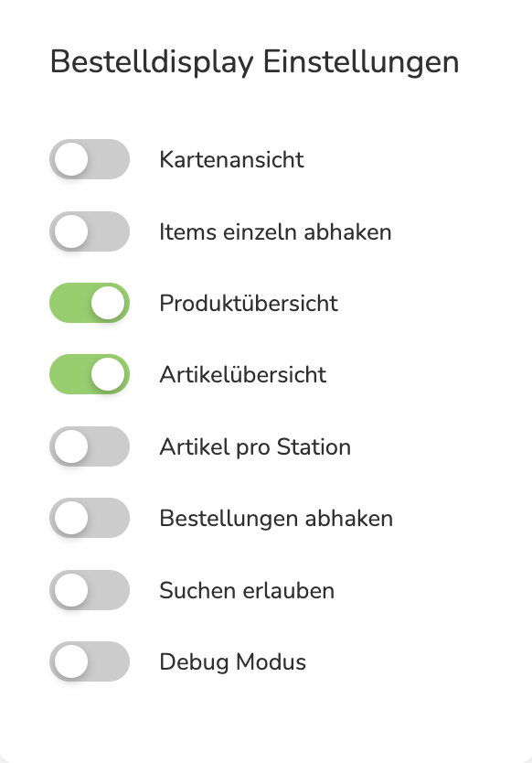The image size is (532, 763).
Task: Click white knob of grey Debug Modus switch
Action: tap(71, 661)
